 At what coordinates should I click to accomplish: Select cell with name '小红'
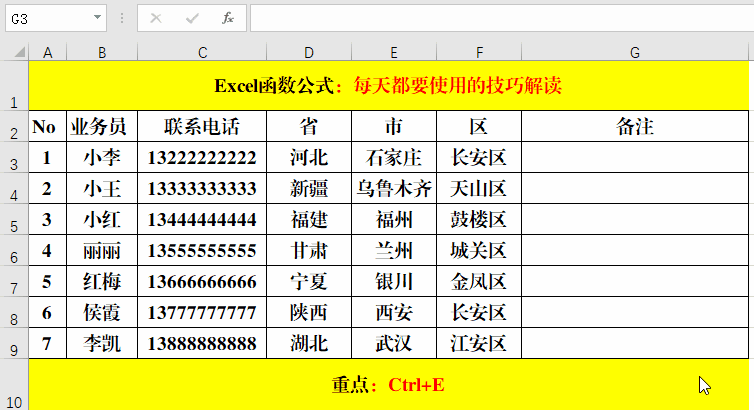coord(102,219)
